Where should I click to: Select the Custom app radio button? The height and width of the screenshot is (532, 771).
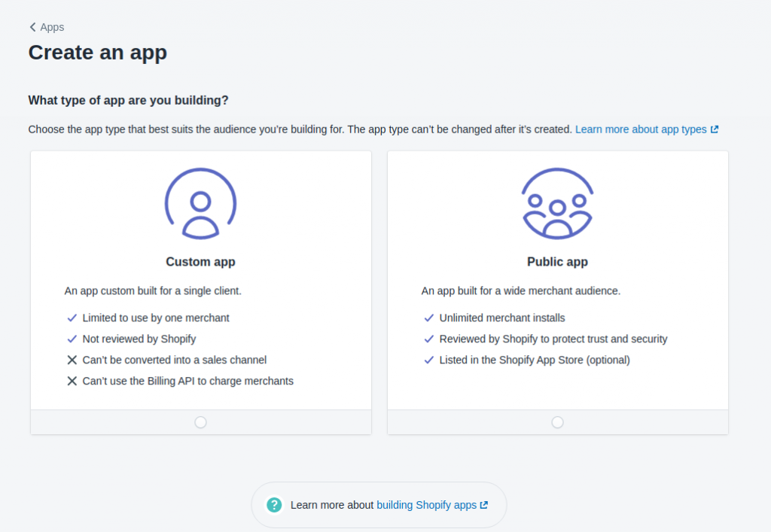pyautogui.click(x=200, y=422)
